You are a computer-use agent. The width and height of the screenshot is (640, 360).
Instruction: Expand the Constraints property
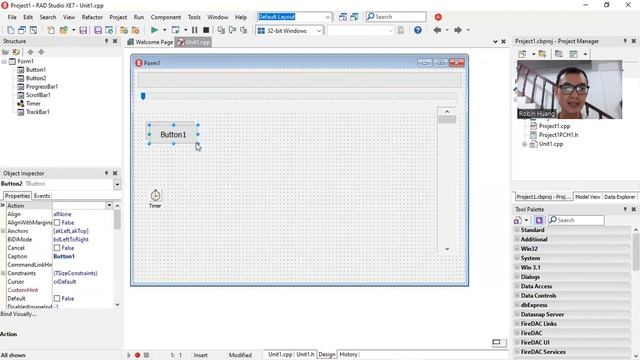[3, 273]
